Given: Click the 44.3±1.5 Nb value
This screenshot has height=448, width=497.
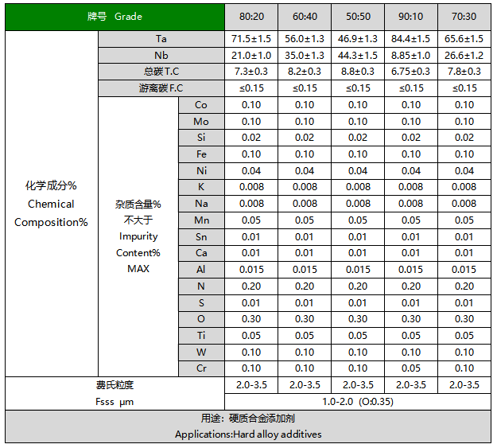Looking at the screenshot, I should coord(358,56).
